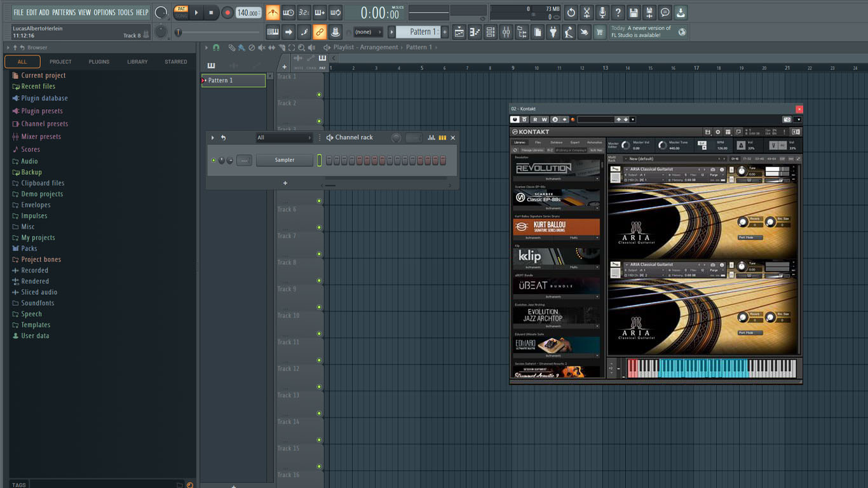This screenshot has height=488, width=868.
Task: Click the Kontakt on-screen keyboard
Action: (x=711, y=369)
